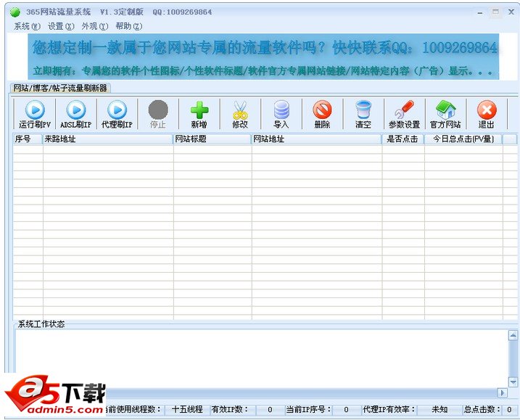
Task: Click the 总点击数 status label
Action: (482, 409)
